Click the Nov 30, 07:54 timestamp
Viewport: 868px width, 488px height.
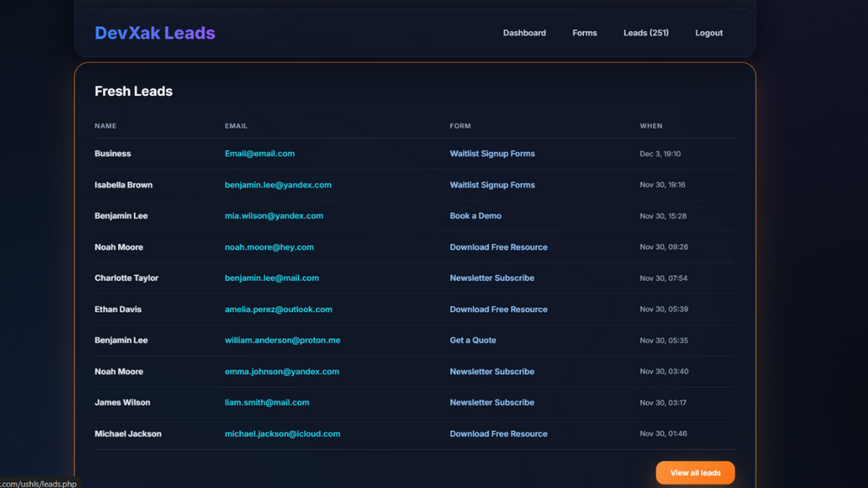663,278
